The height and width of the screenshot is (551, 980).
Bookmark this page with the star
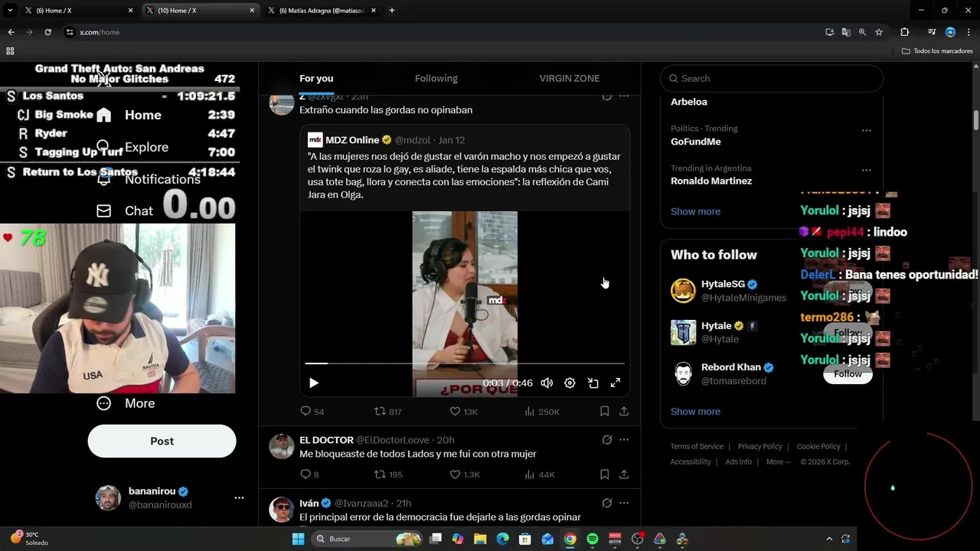click(879, 32)
